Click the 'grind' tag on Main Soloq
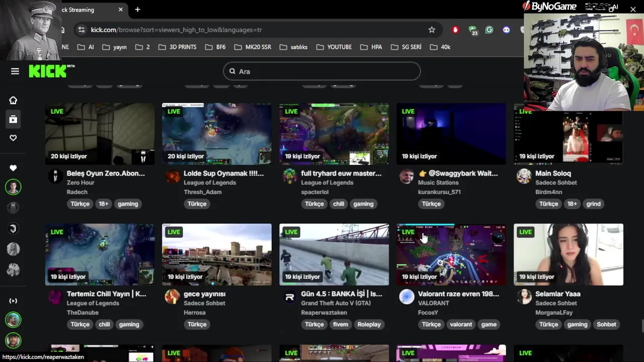644x362 pixels. coord(593,204)
